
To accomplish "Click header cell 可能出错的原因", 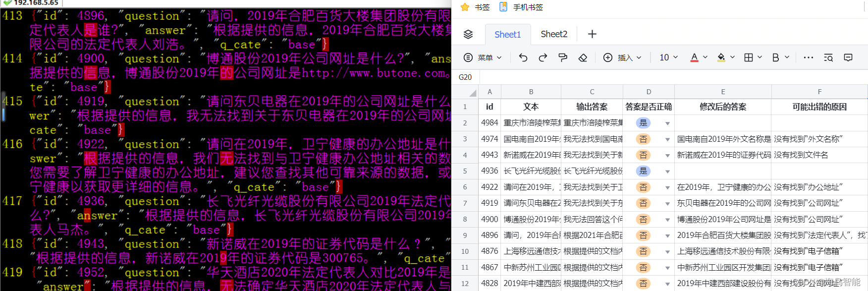I will (x=819, y=107).
